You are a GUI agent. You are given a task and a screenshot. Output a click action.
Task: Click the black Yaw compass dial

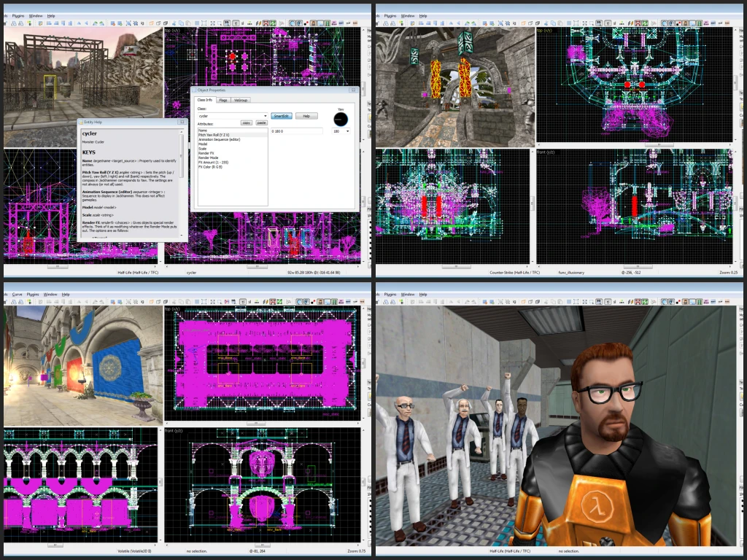click(x=341, y=117)
